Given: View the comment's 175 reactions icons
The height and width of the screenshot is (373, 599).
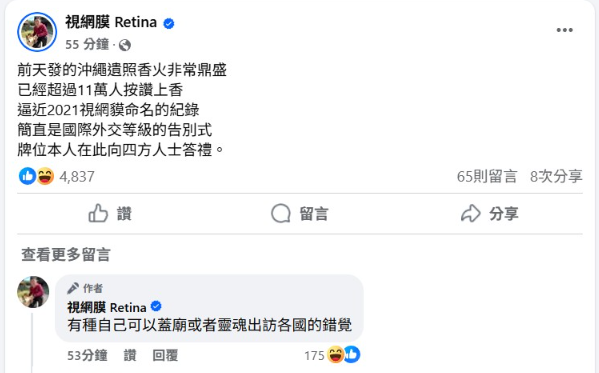Looking at the screenshot, I should click(x=332, y=355).
